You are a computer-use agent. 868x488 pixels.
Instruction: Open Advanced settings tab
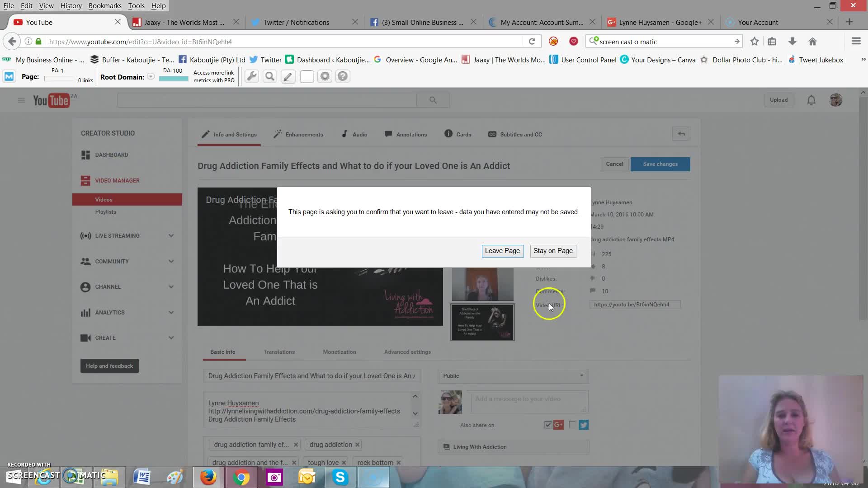[x=407, y=352]
